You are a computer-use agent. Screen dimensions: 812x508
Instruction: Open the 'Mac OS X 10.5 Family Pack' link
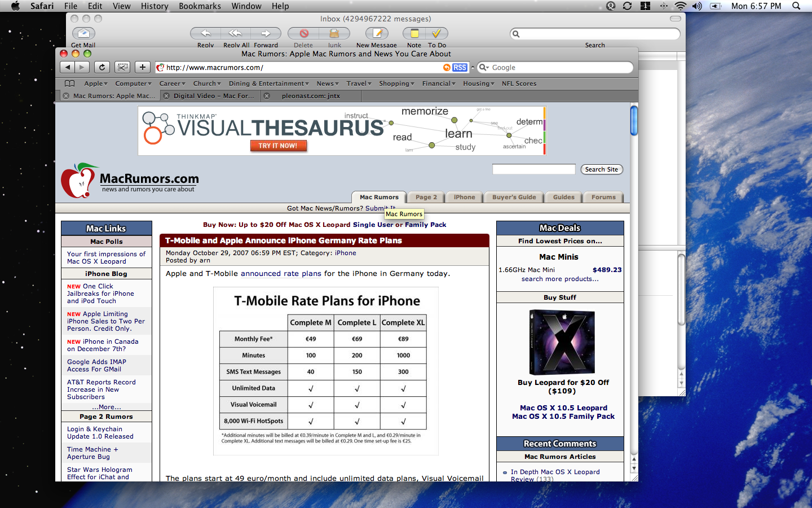point(563,417)
